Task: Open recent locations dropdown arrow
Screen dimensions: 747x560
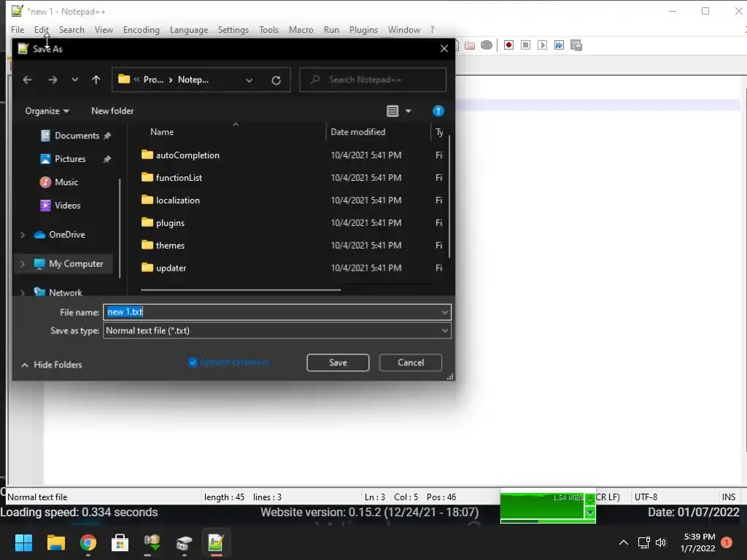Action: point(75,80)
